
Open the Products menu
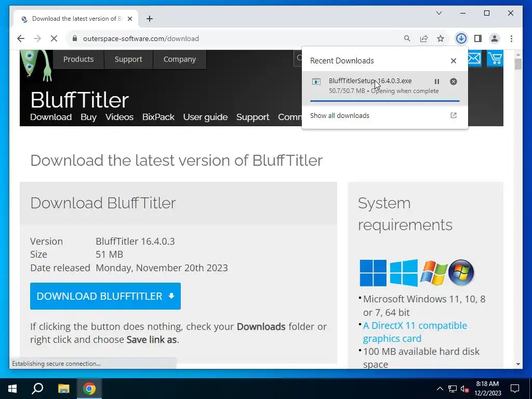coord(78,59)
